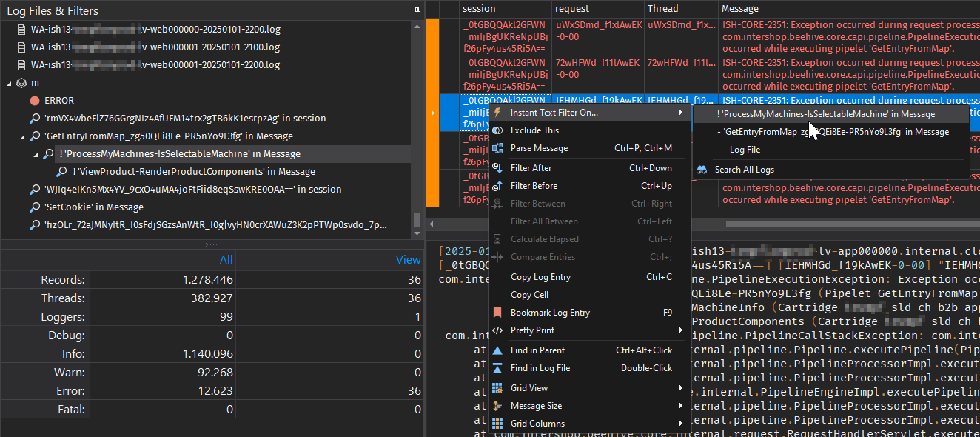Screen dimensions: 980x437
Task: Click the Parse Message icon in context menu
Action: click(x=497, y=148)
